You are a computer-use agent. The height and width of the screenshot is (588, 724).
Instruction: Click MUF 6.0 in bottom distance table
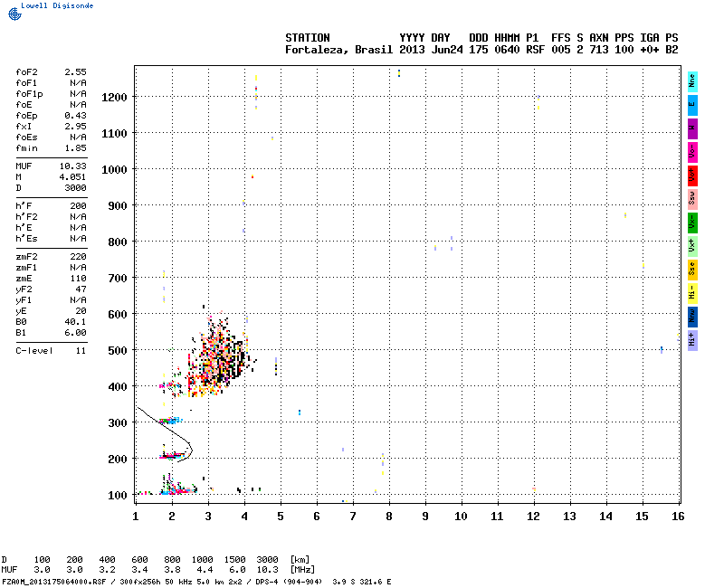pyautogui.click(x=237, y=570)
